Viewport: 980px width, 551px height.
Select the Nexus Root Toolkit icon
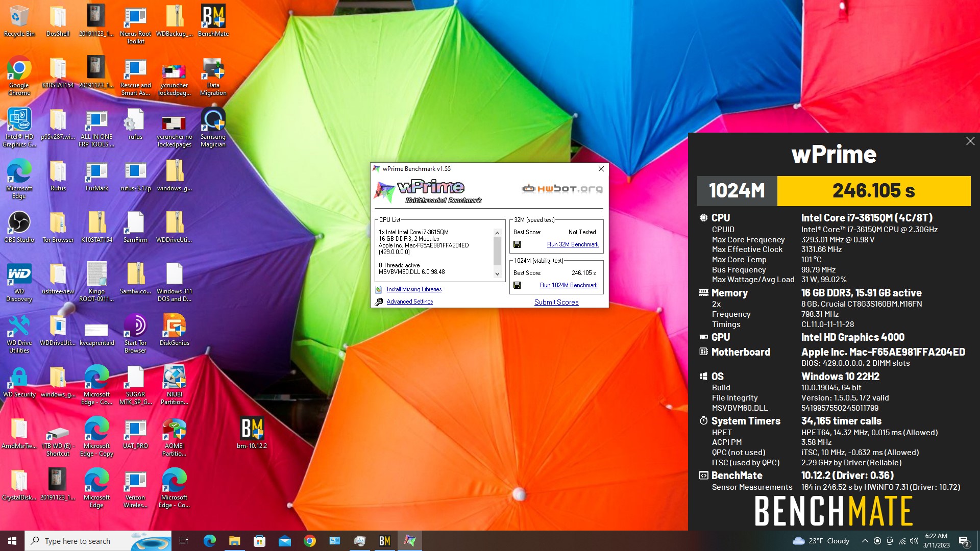[135, 24]
